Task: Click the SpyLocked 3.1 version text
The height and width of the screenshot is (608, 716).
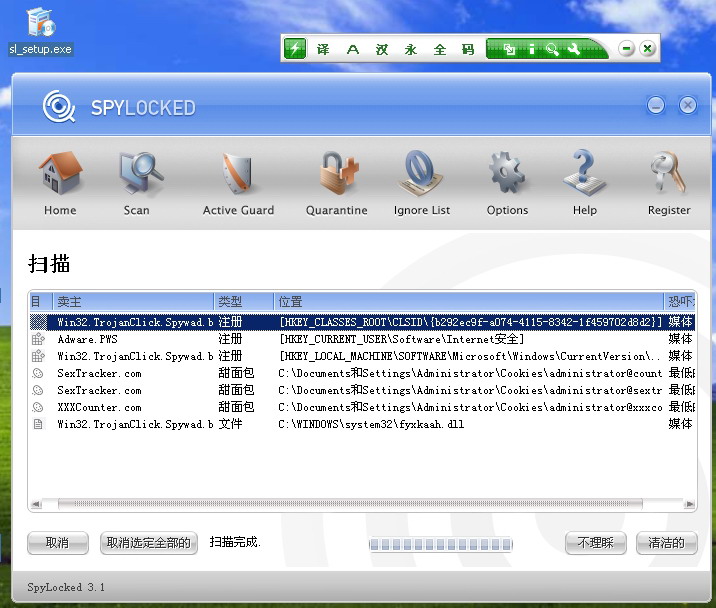Action: coord(66,587)
